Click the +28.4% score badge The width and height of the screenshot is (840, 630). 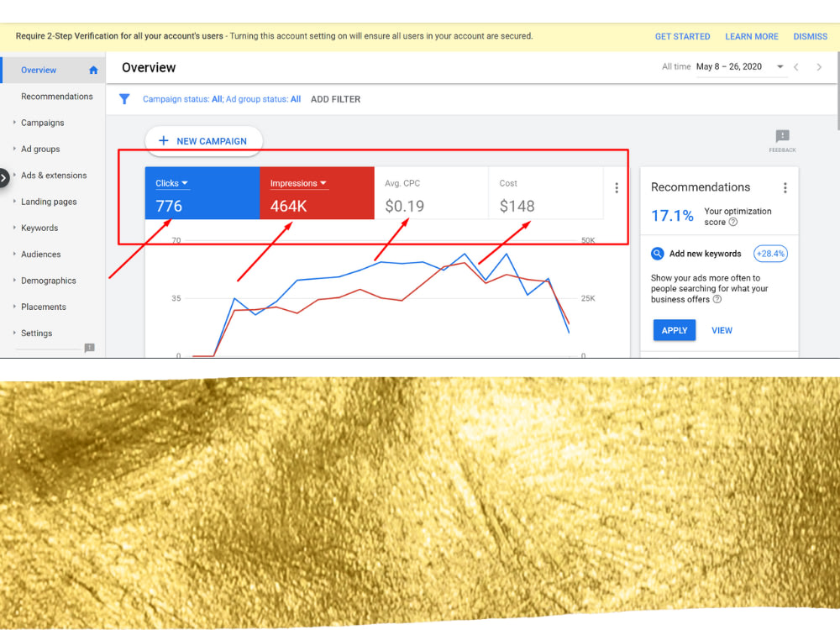tap(770, 254)
